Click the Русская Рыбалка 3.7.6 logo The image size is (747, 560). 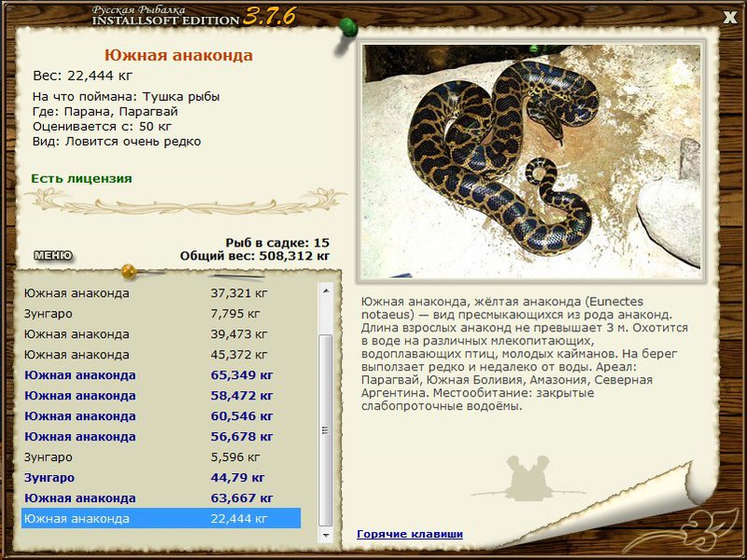[194, 16]
